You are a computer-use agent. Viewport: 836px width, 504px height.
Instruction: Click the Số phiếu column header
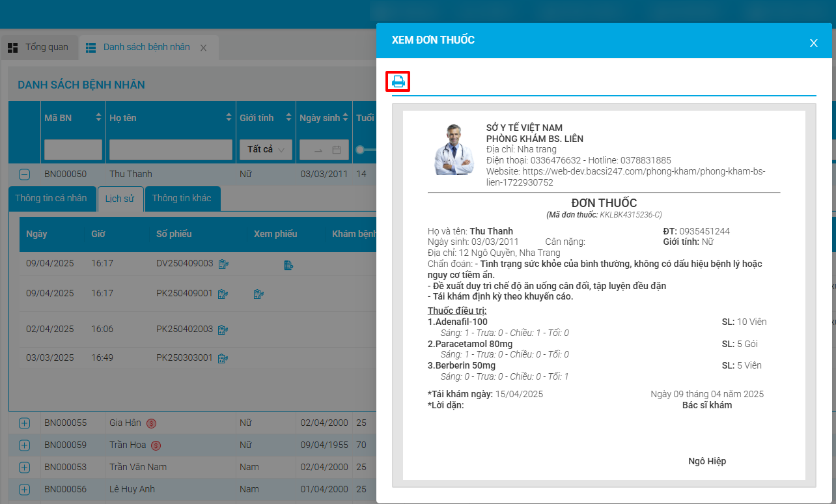(x=174, y=234)
